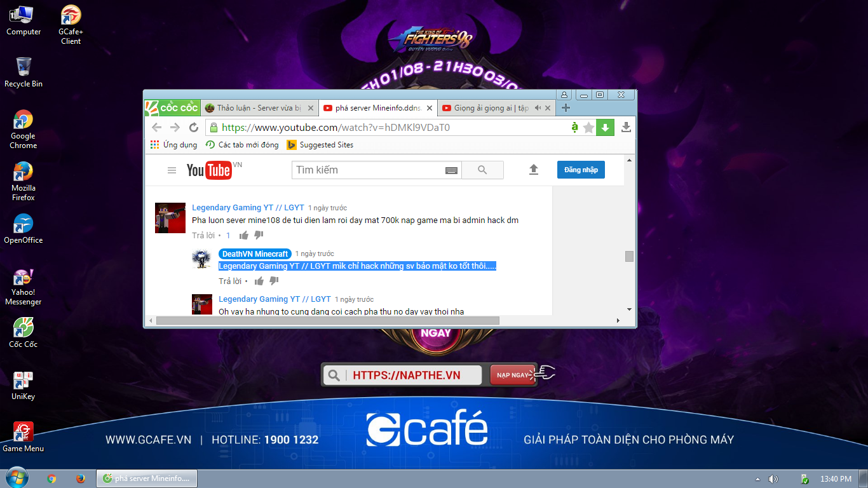Screen dimensions: 868x488
Task: Select UniKey desktop shortcut
Action: pyautogui.click(x=24, y=385)
